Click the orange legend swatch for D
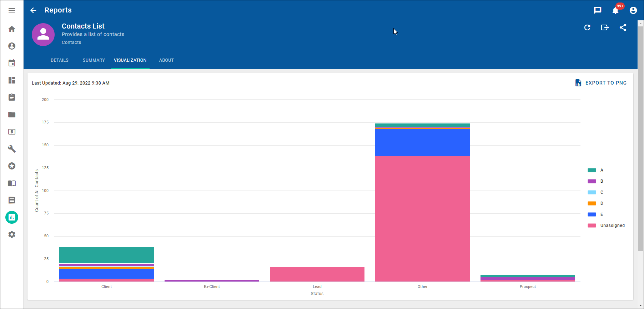This screenshot has height=309, width=644. tap(592, 203)
